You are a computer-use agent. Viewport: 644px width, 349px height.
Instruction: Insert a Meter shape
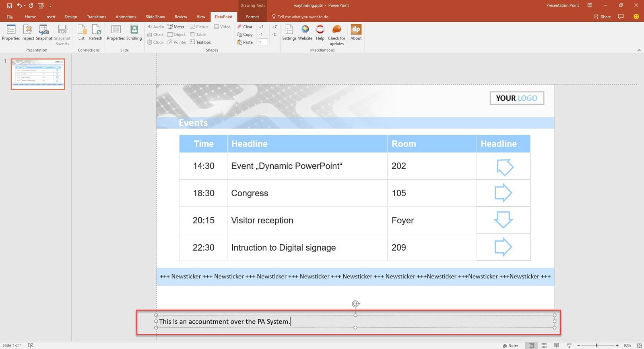tap(176, 27)
